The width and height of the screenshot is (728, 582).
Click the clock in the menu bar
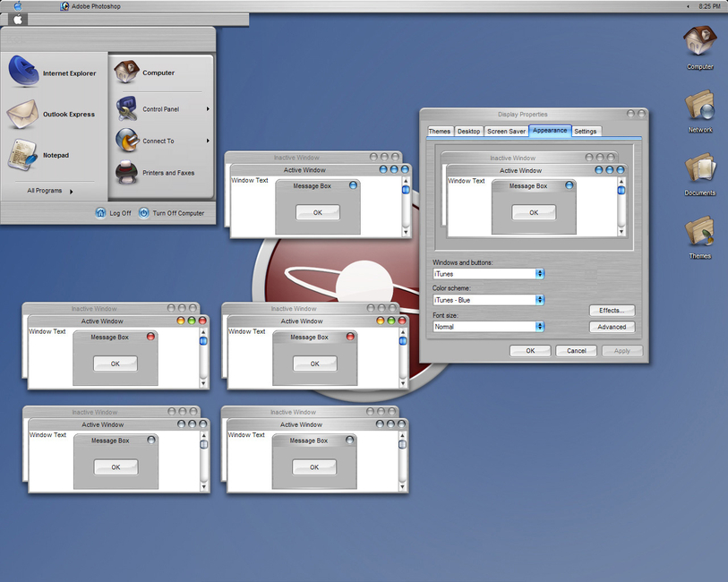click(x=709, y=6)
